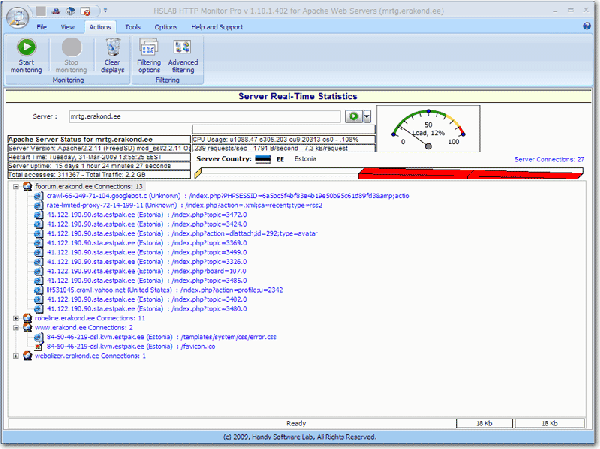Click the Clear displays trash icon
The width and height of the screenshot is (600, 449).
113,46
